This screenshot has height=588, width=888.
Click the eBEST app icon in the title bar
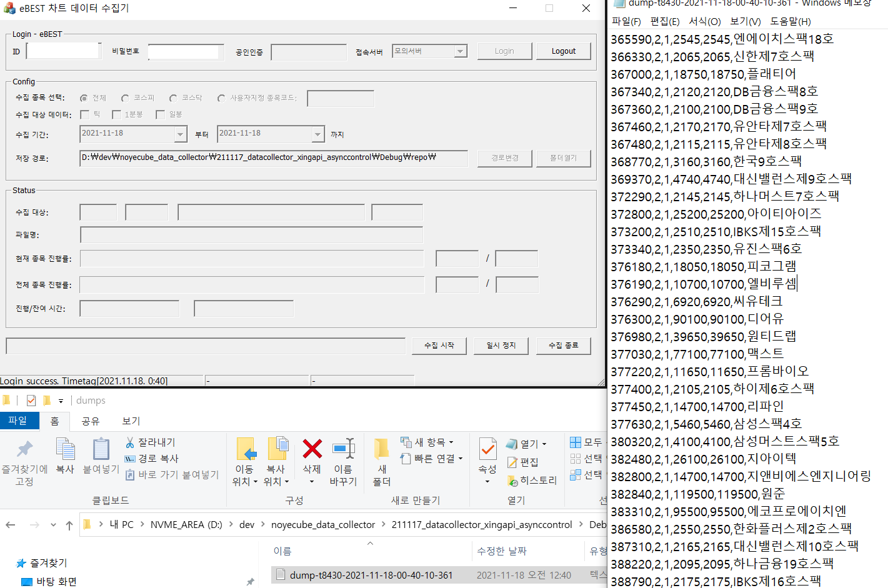tap(9, 8)
